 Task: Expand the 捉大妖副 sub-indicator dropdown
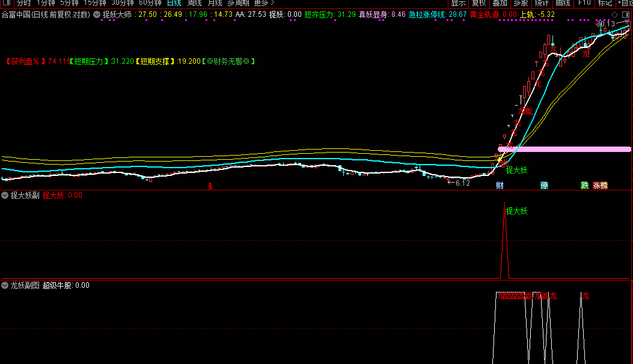click(5, 195)
